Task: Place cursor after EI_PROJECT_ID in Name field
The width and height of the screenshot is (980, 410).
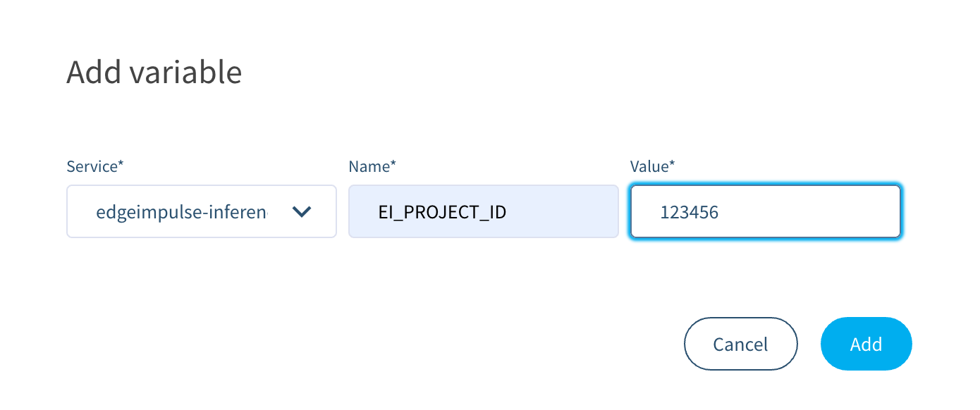Action: coord(508,211)
